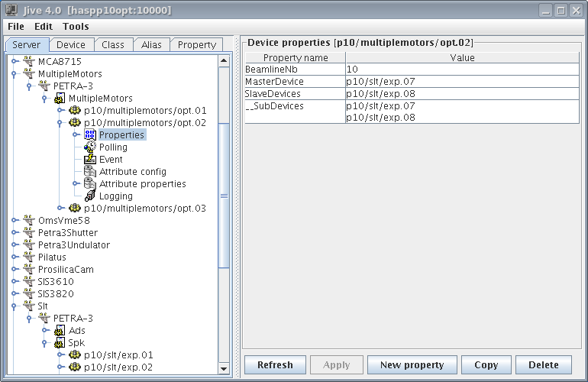Open the Edit menu

coord(43,26)
